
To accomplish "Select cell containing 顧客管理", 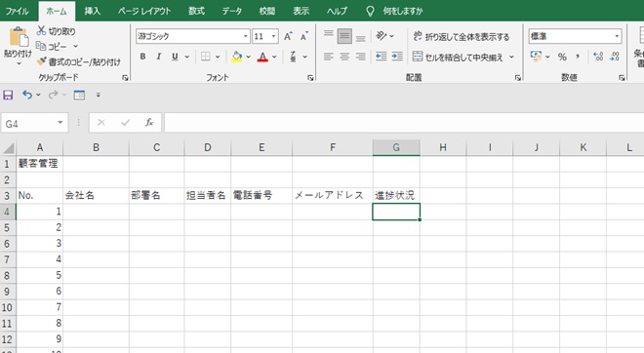I will [x=39, y=164].
